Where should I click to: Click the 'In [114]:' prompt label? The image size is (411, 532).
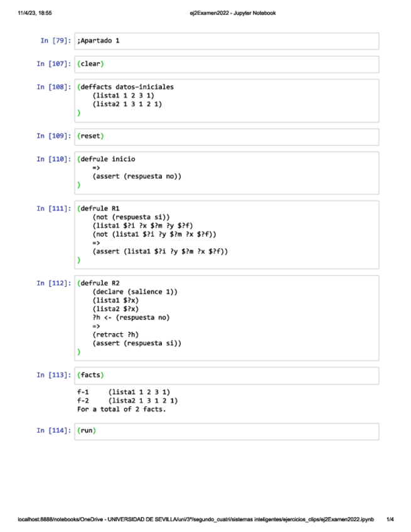(54, 430)
